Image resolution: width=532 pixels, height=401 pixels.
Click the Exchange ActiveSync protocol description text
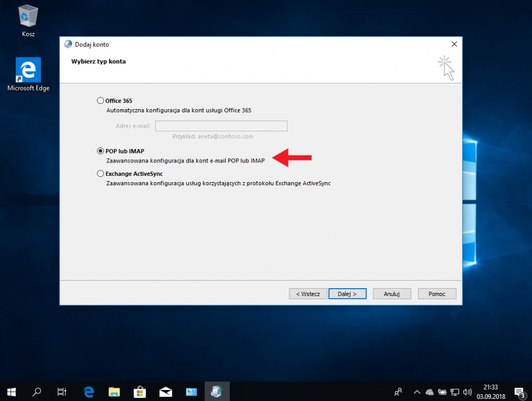pyautogui.click(x=219, y=183)
